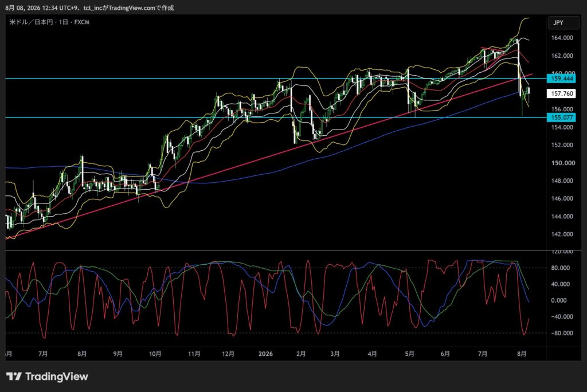
Task: Click the -80.000 oscillator scale label
Action: (559, 333)
